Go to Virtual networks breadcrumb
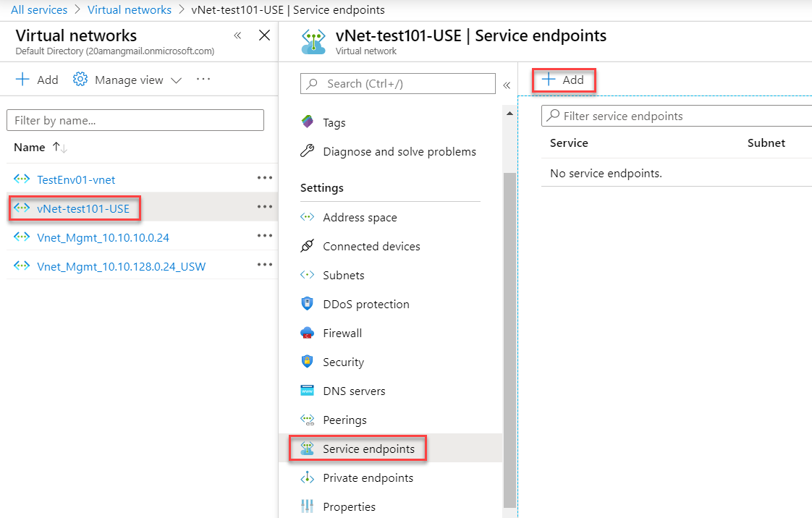The image size is (812, 518). (x=130, y=10)
